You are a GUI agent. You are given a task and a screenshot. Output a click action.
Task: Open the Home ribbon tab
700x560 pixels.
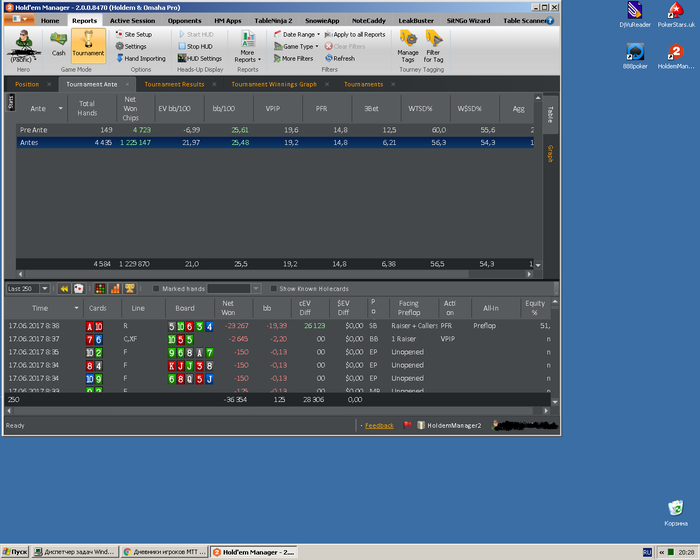point(50,21)
